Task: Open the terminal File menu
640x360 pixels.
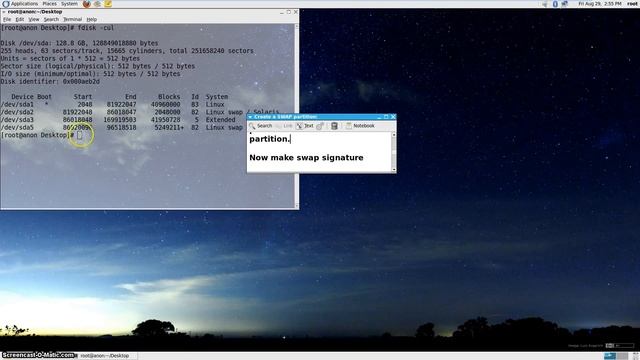Action: coord(7,19)
